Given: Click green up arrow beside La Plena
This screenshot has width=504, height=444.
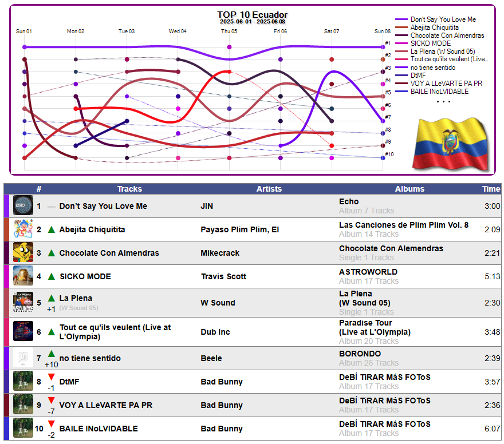Looking at the screenshot, I should click(52, 298).
